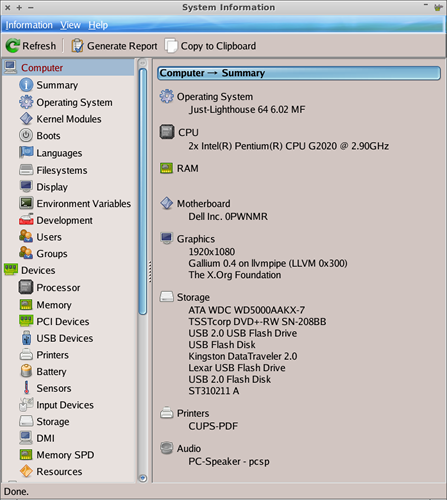Click 'ATA WDC WD5000AAKX-7' storage entry
447x500 pixels.
247,310
